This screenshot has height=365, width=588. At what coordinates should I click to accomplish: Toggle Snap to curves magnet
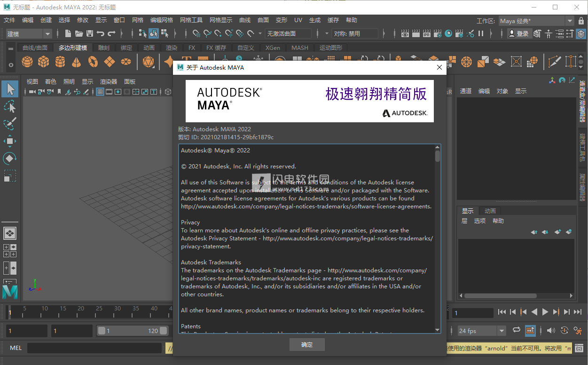click(207, 33)
